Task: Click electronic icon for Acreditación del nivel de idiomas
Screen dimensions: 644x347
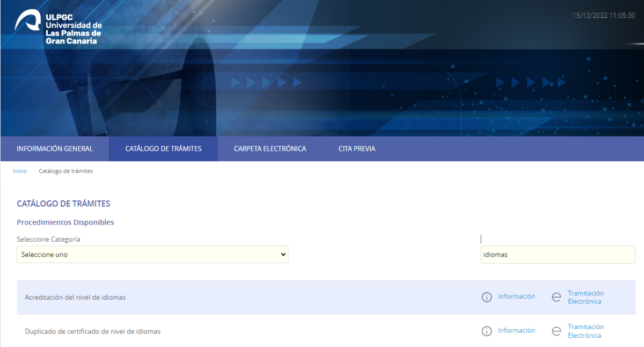Action: 557,297
